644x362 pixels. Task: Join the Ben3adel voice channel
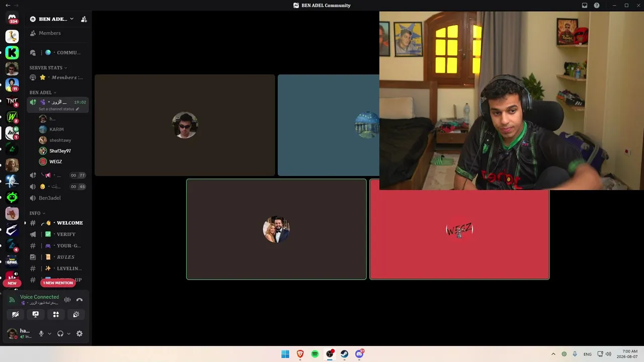[x=58, y=198]
